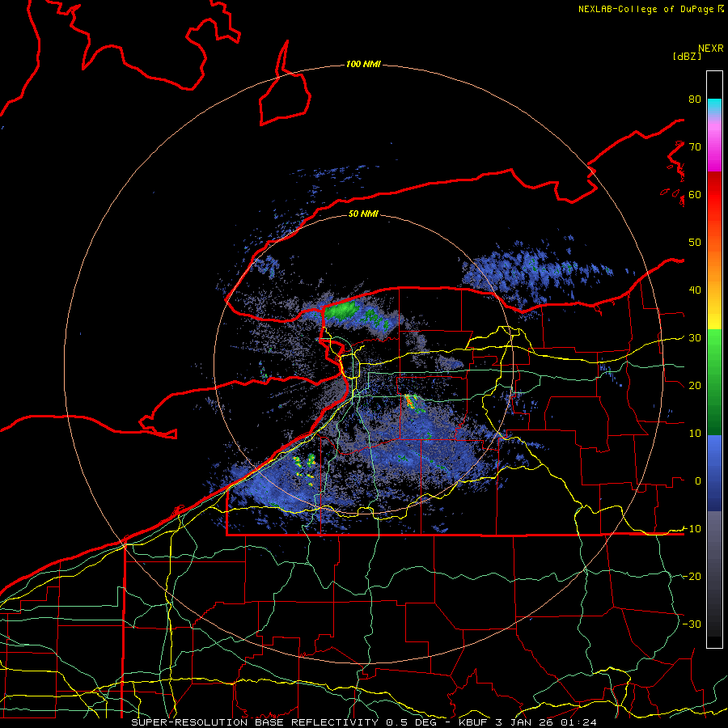728x728 pixels.
Task: Click the green reflectivity patch near lake shore
Action: pos(341,310)
